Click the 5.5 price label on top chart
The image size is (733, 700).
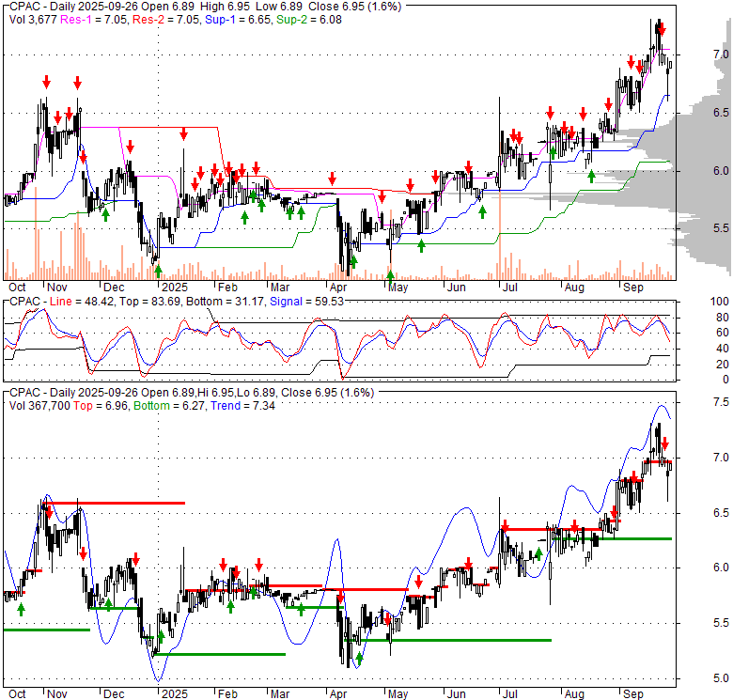coord(721,228)
